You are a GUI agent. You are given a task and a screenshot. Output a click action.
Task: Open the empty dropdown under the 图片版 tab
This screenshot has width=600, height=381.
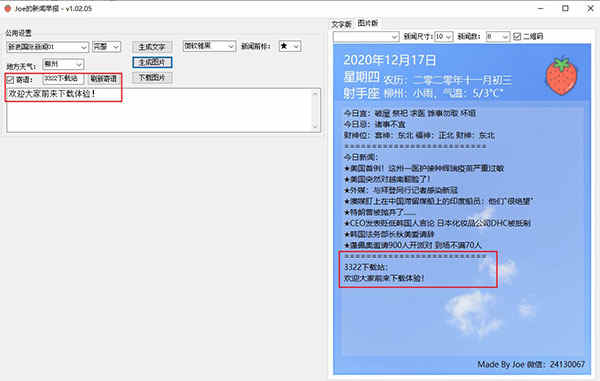pyautogui.click(x=366, y=36)
